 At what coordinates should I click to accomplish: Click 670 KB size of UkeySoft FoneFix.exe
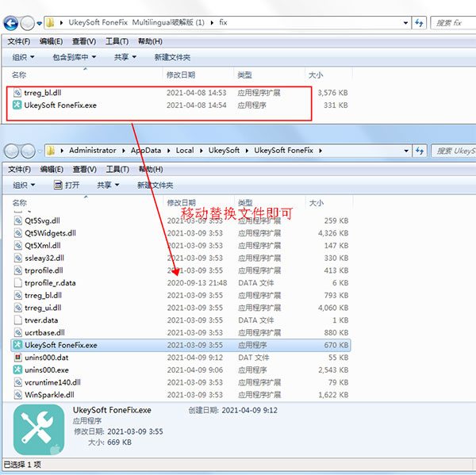pyautogui.click(x=336, y=345)
